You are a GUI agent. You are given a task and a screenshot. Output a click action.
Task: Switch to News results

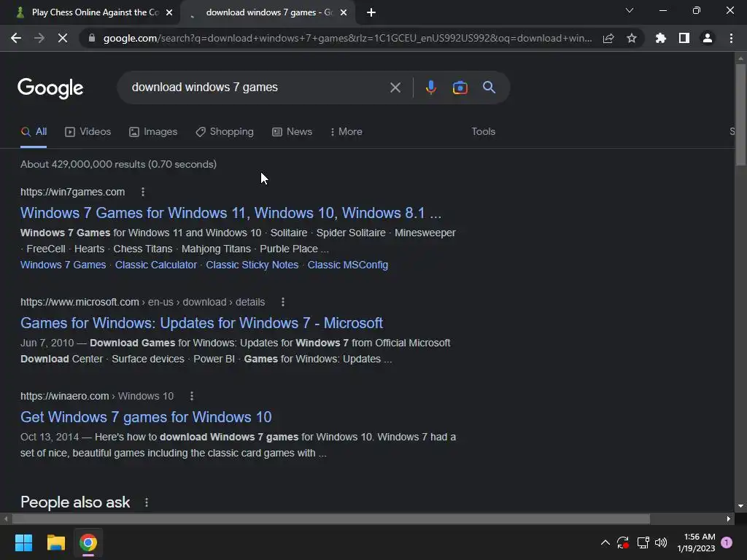click(292, 132)
